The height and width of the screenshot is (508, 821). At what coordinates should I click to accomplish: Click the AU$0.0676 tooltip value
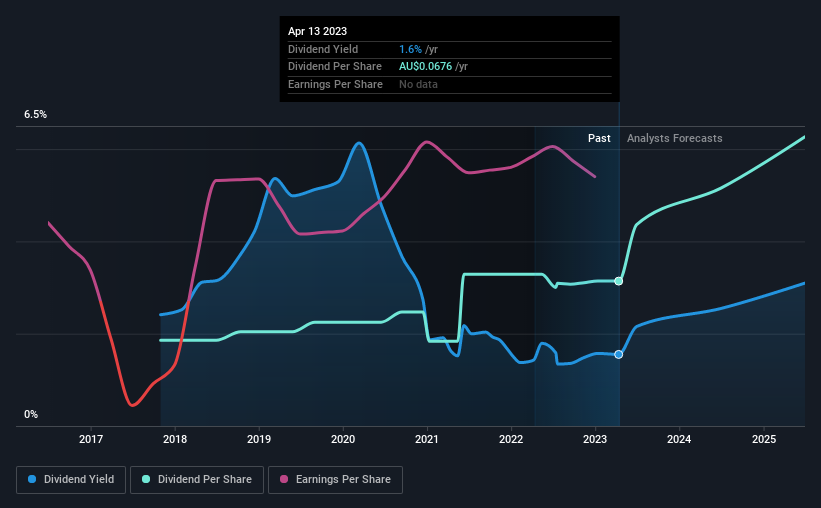(425, 67)
